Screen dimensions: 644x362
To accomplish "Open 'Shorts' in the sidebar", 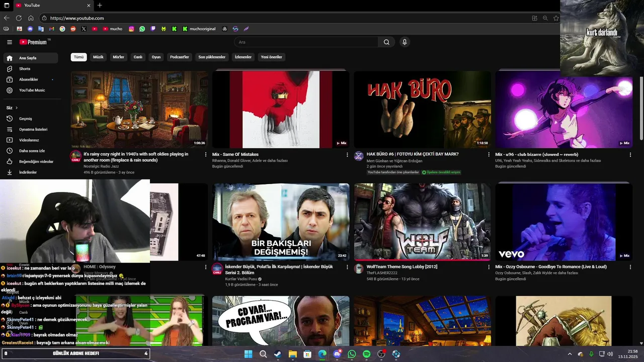I will click(x=31, y=69).
